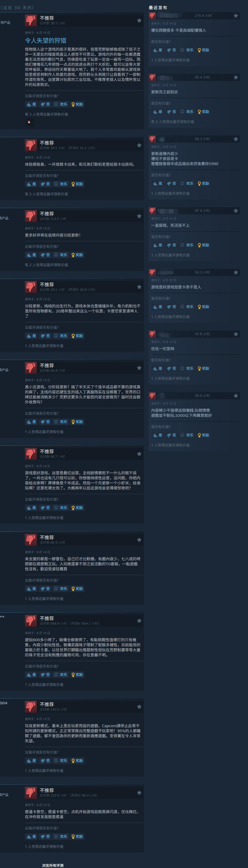Vote '是' on the 102.6 小时 review
248x868 pixels.
[31, 836]
